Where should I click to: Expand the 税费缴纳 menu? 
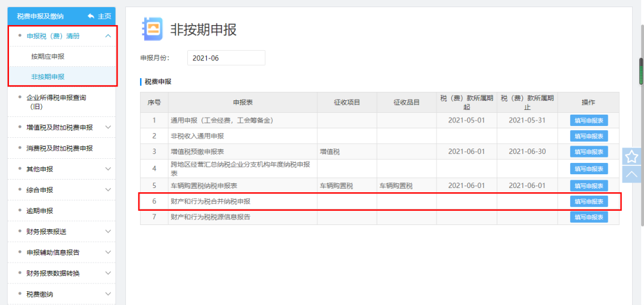click(108, 294)
